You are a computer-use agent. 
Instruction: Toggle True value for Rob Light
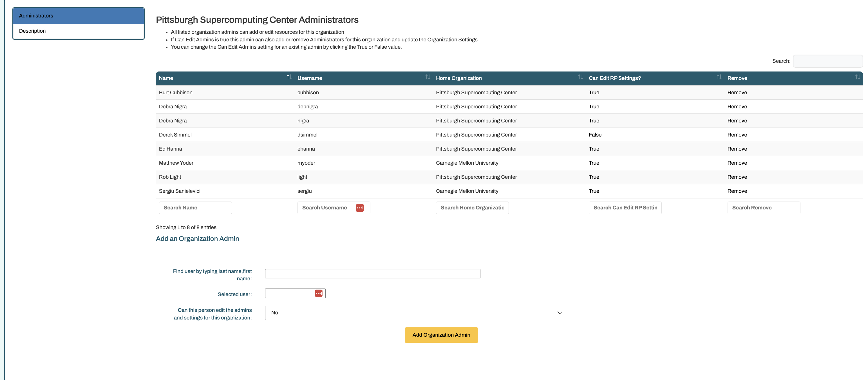(x=594, y=177)
